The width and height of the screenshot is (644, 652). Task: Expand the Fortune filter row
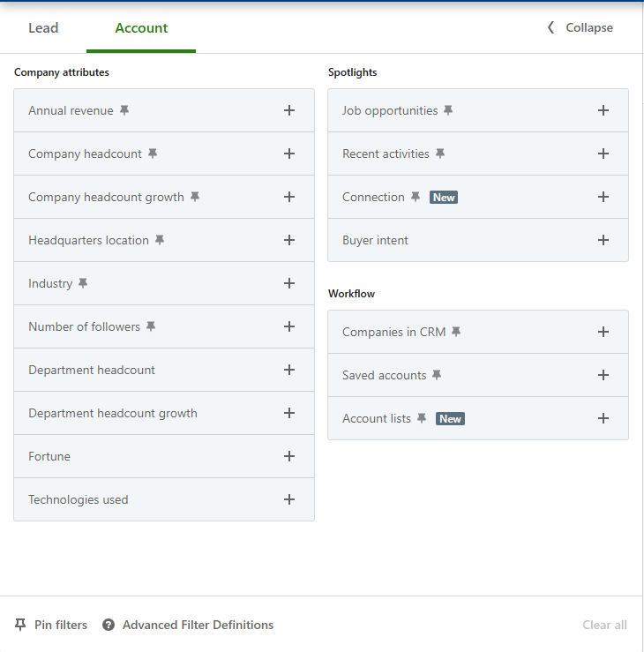(164, 456)
